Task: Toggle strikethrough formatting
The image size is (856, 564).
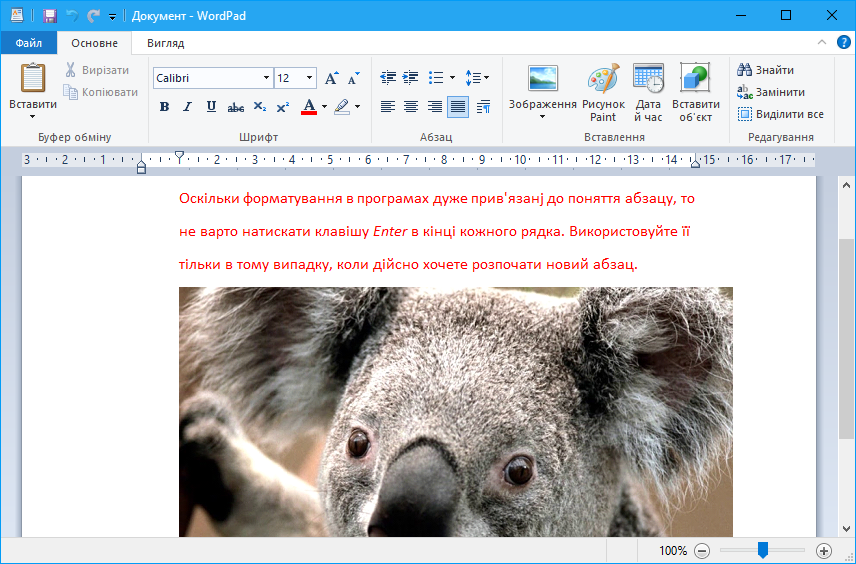Action: point(235,106)
